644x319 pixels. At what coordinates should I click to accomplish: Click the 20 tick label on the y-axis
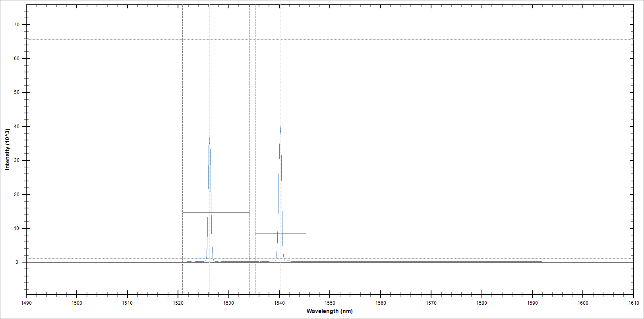[16, 195]
